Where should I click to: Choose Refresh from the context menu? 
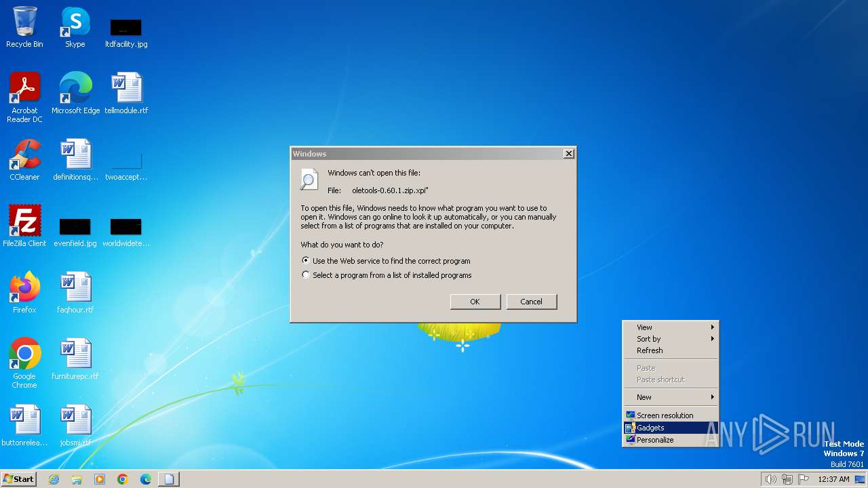tap(671, 350)
